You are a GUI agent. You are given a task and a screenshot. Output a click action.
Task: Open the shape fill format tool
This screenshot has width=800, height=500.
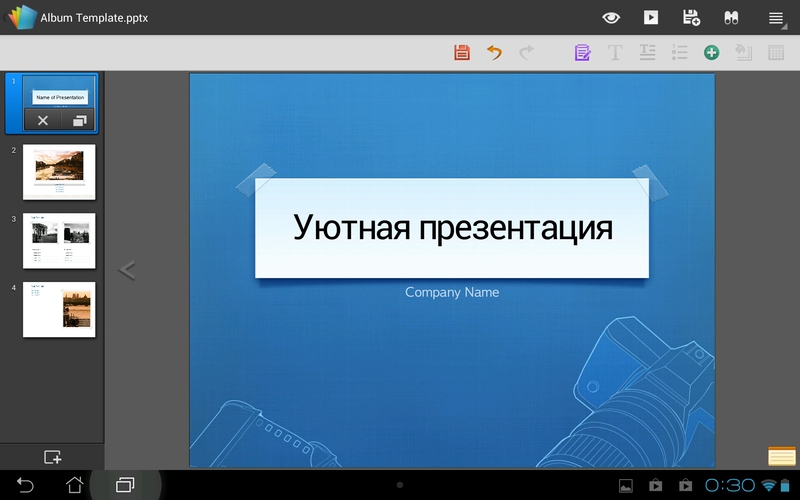[x=743, y=53]
